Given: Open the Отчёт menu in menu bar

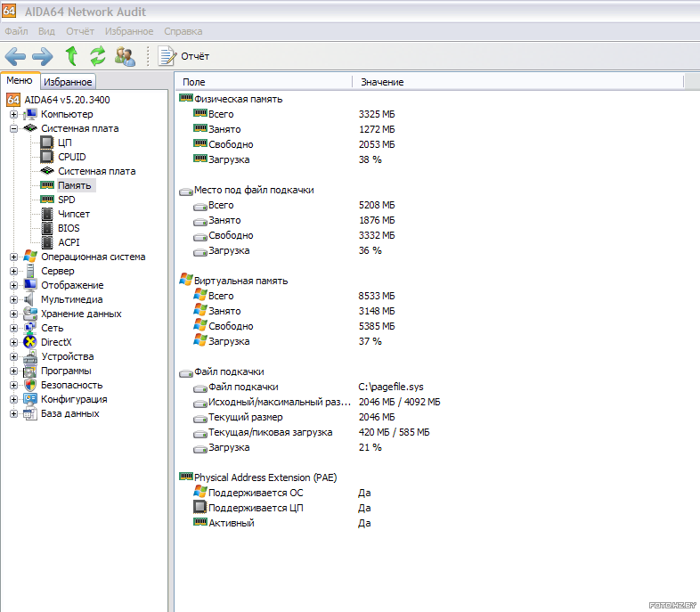Looking at the screenshot, I should [x=80, y=31].
